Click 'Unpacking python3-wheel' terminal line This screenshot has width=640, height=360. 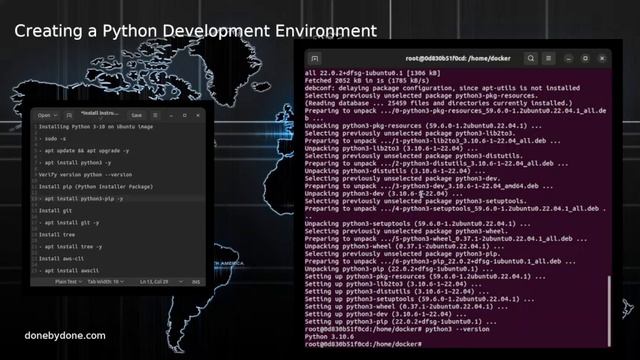(404, 246)
